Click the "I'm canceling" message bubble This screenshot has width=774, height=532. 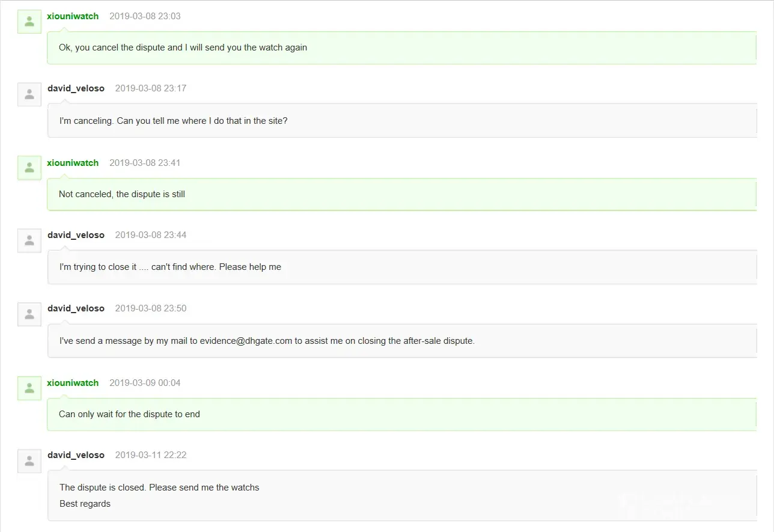(173, 121)
